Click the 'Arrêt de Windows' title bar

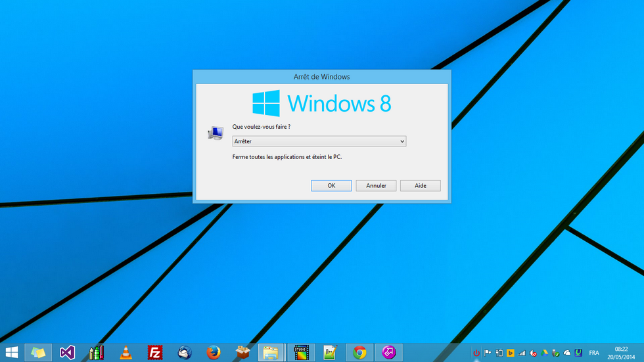coord(321,77)
